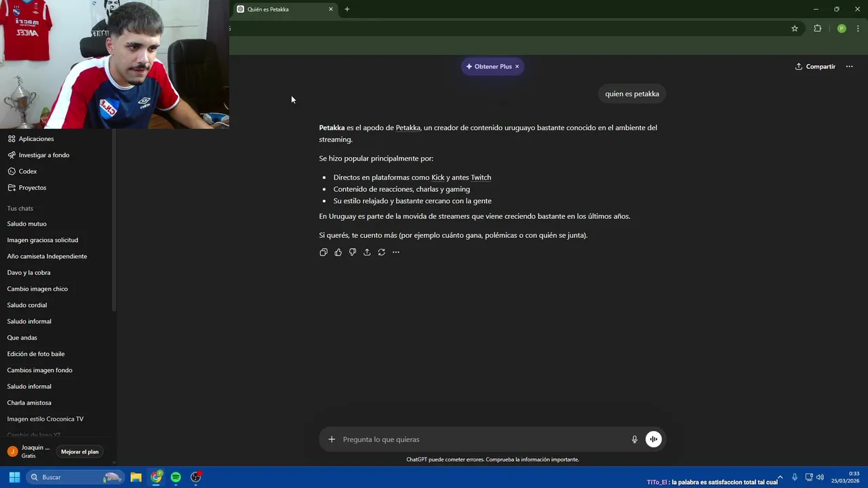Click the Windows taskbar Buscar search box
Viewport: 868px width, 488px height.
pos(75,477)
